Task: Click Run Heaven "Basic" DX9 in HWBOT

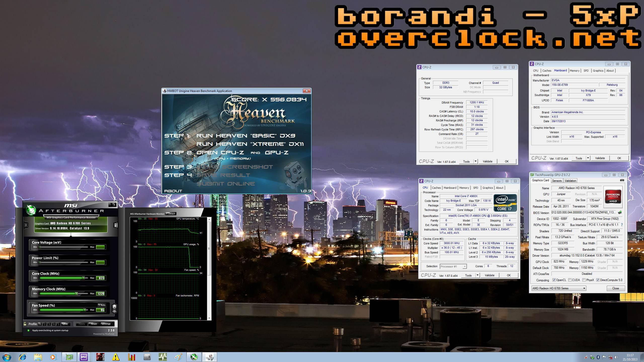Action: [246, 136]
